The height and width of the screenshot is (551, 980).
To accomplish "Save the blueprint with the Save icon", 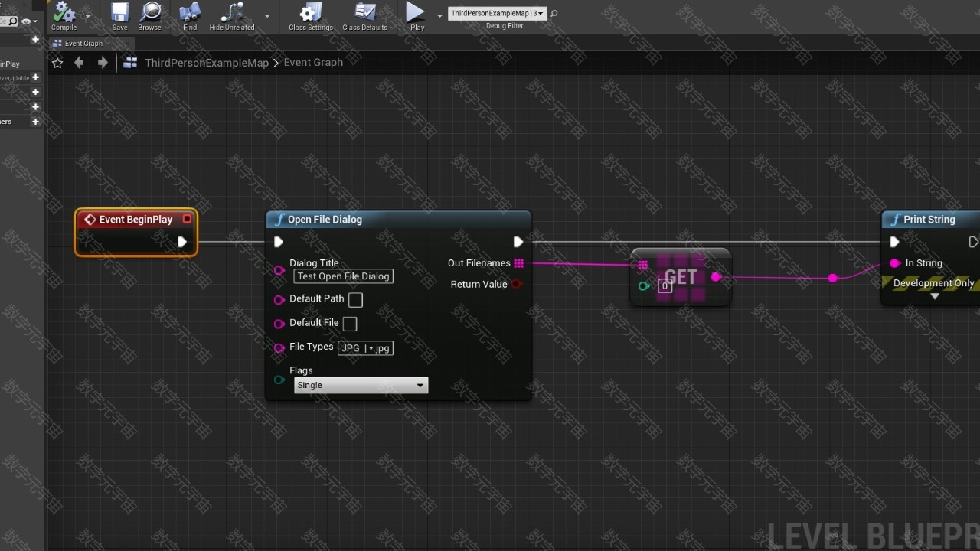I will [x=119, y=13].
